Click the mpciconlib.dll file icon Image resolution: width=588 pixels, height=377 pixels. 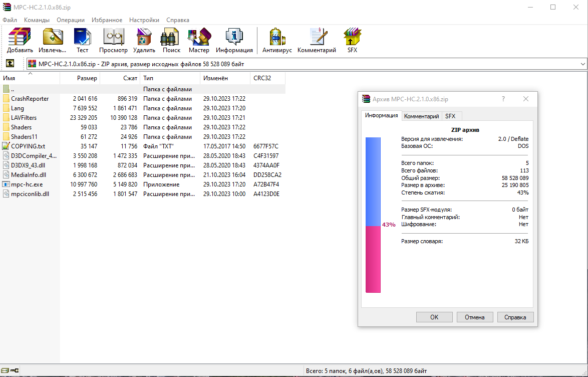click(x=6, y=194)
